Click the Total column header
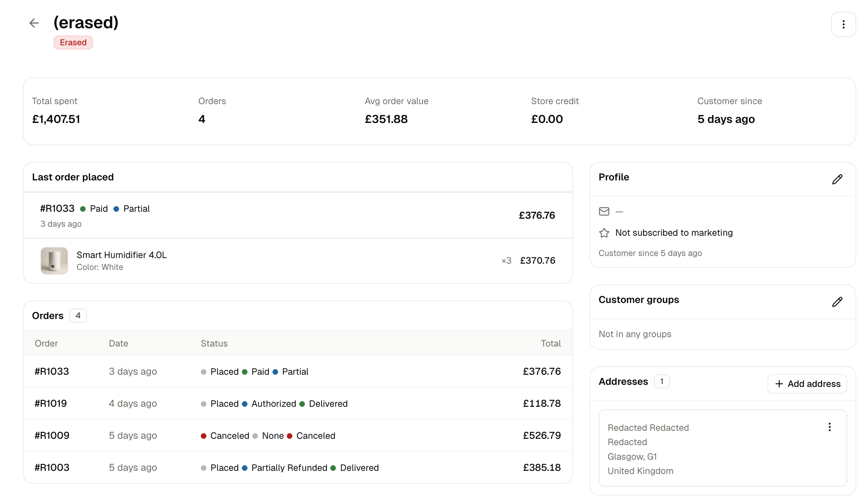 (x=551, y=343)
